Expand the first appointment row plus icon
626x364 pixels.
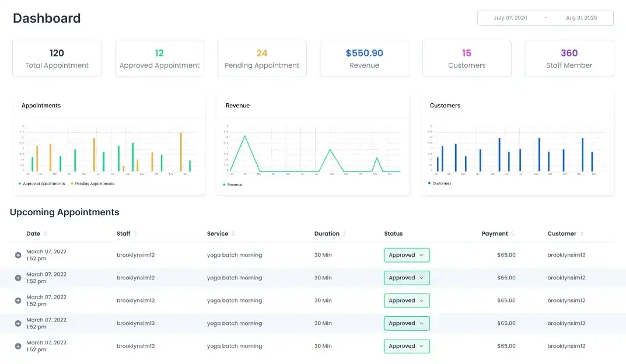[x=18, y=255]
